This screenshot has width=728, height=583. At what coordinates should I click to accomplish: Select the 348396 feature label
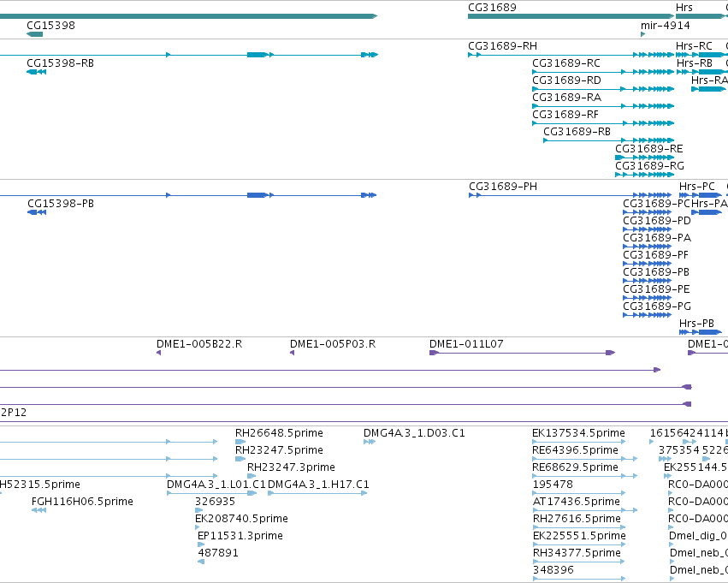click(x=553, y=570)
